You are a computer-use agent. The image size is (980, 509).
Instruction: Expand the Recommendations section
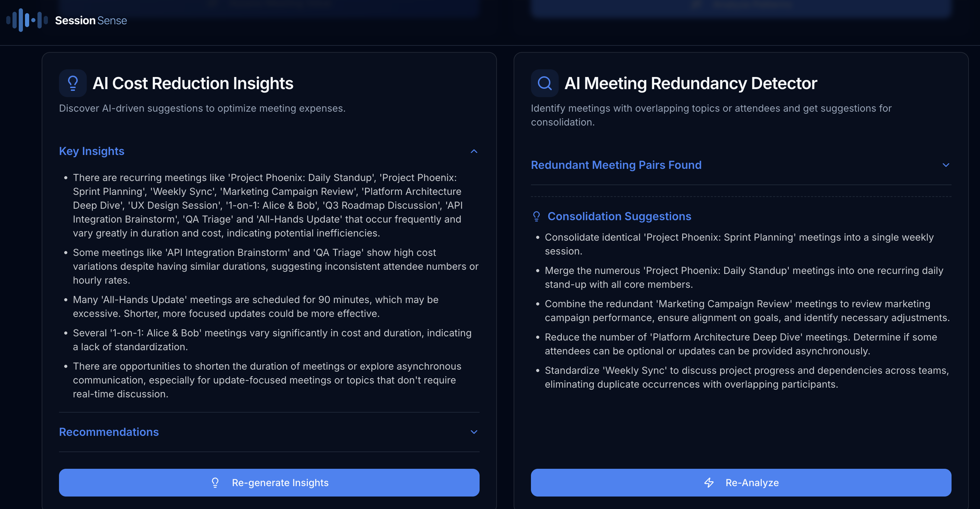click(x=474, y=432)
